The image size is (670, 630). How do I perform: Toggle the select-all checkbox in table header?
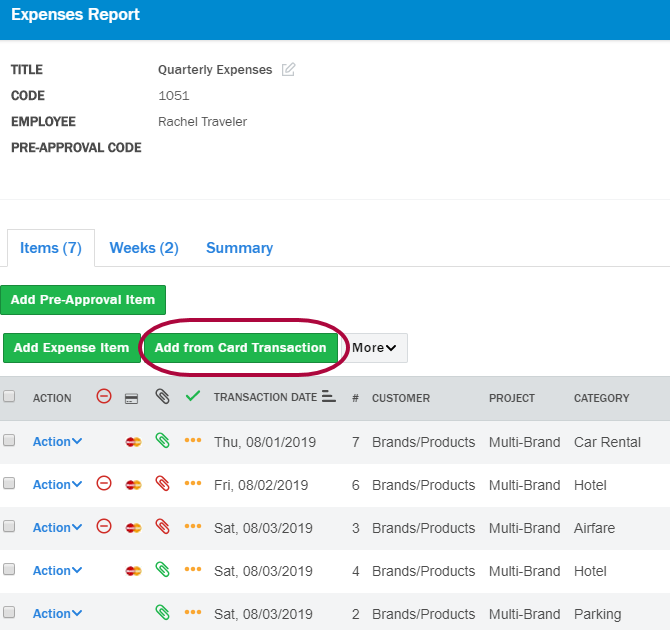click(9, 396)
